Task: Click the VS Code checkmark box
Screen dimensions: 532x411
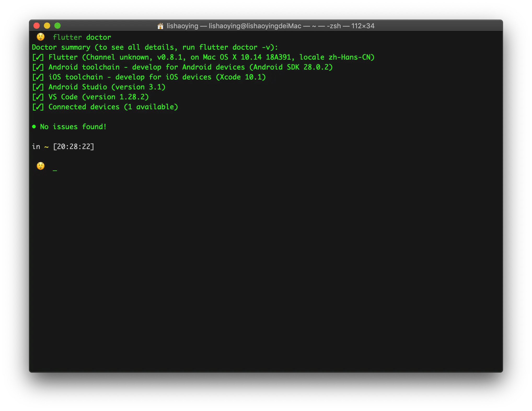Action: tap(38, 97)
